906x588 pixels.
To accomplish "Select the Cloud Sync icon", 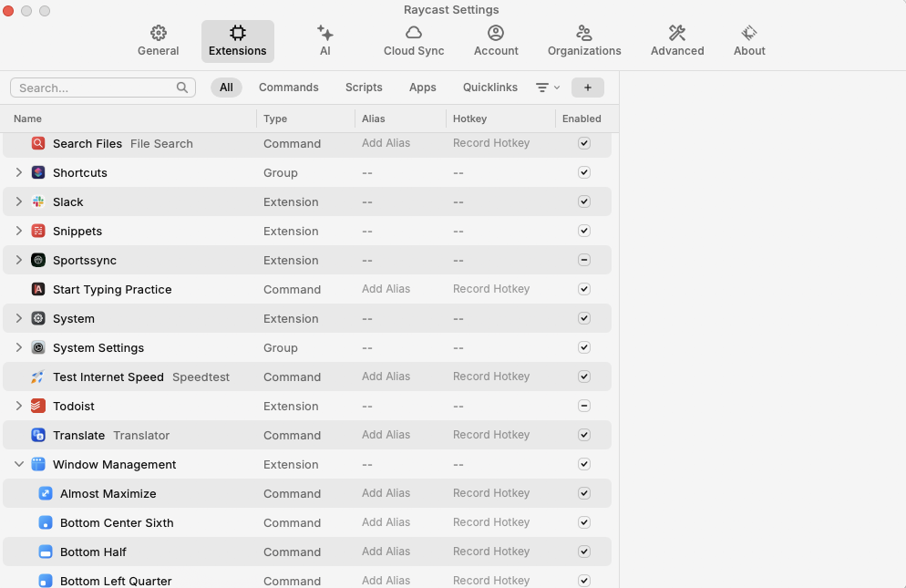I will 414,33.
